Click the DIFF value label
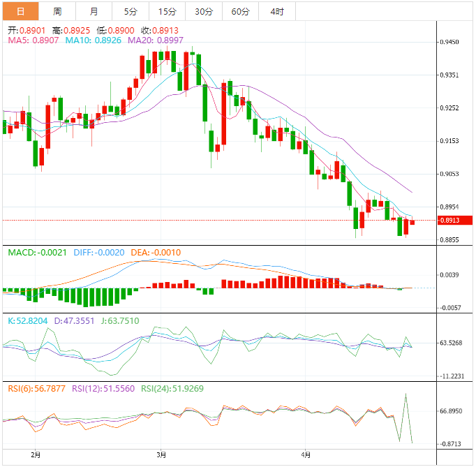Viewport: 476px width, 467px height. [99, 253]
